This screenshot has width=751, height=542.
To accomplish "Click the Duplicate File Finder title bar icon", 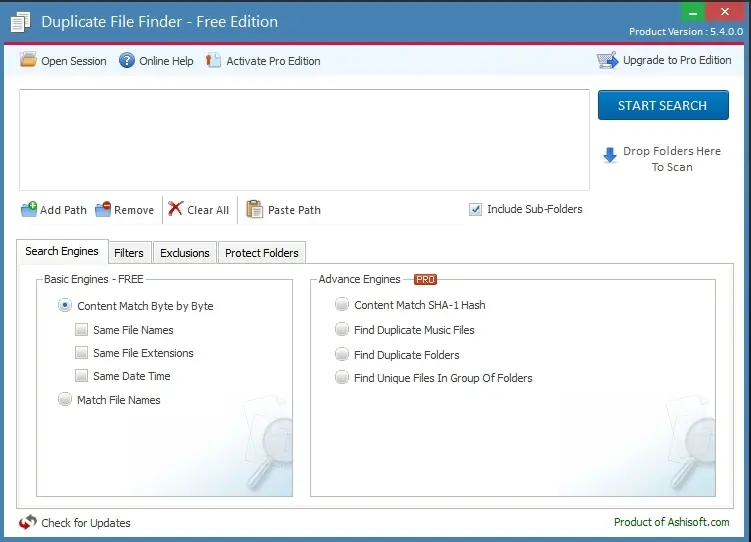I will (x=20, y=22).
